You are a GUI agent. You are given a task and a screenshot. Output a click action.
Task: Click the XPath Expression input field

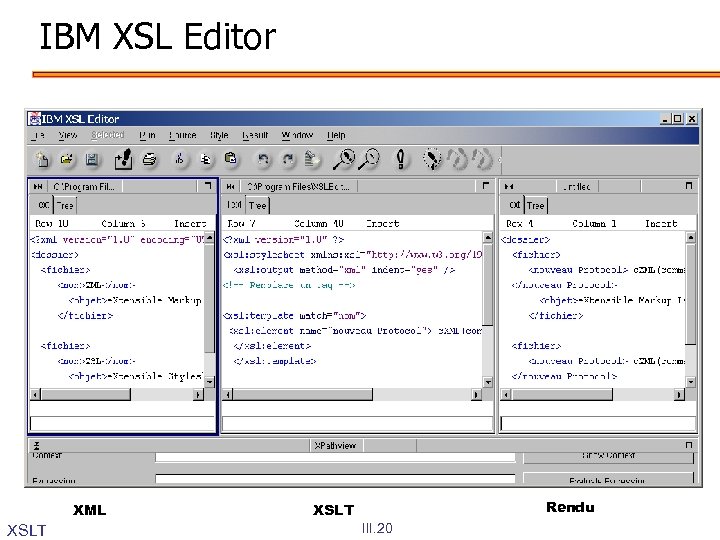(x=335, y=479)
